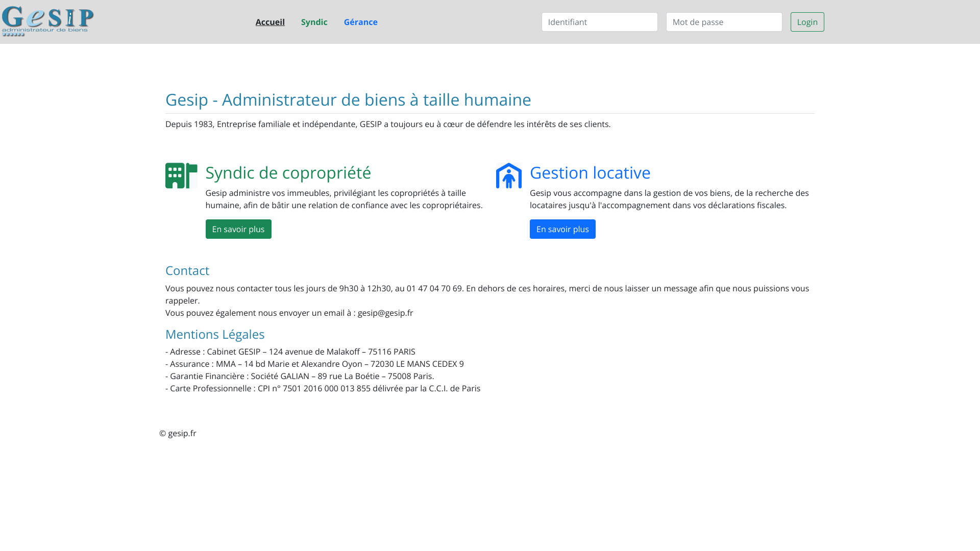Click the Contact heading
Viewport: 980px width, 551px height.
pyautogui.click(x=187, y=270)
